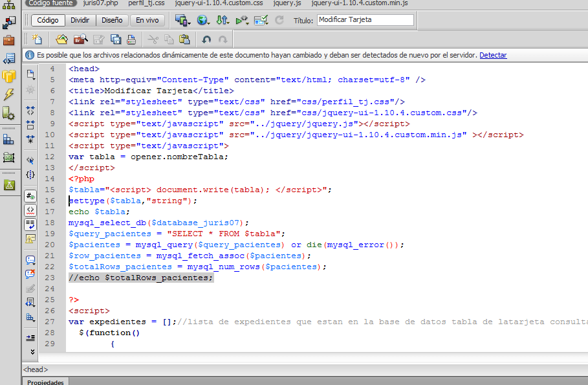
Task: Open W3C Validation dropdown
Action: (242, 20)
